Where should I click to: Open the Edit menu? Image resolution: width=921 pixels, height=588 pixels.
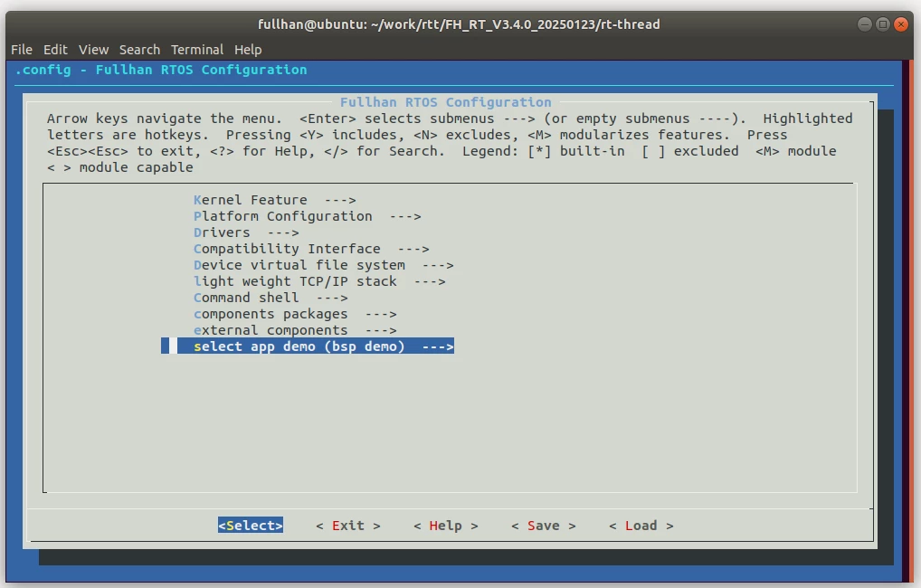coord(55,50)
